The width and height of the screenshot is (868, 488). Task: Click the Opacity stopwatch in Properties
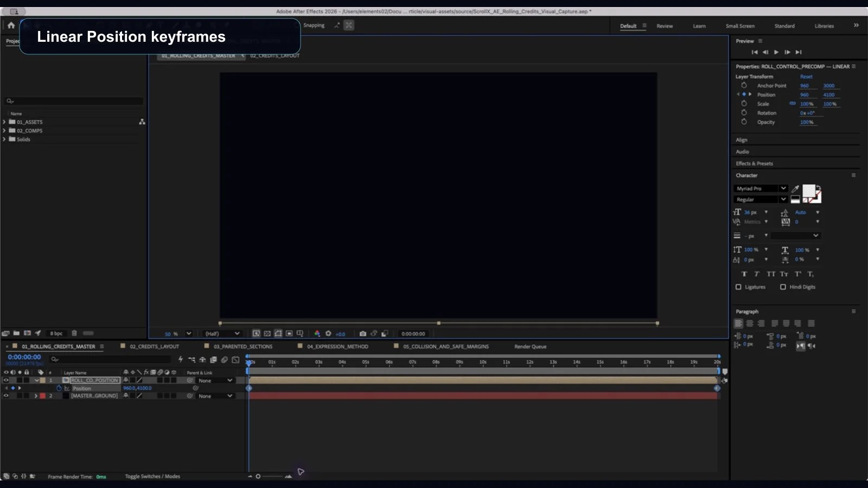[744, 122]
